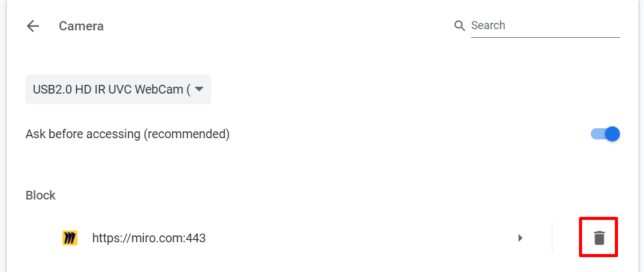The height and width of the screenshot is (272, 644).
Task: Click the 'USB2.0 HD IR UVC WebCam' text
Action: pos(107,89)
